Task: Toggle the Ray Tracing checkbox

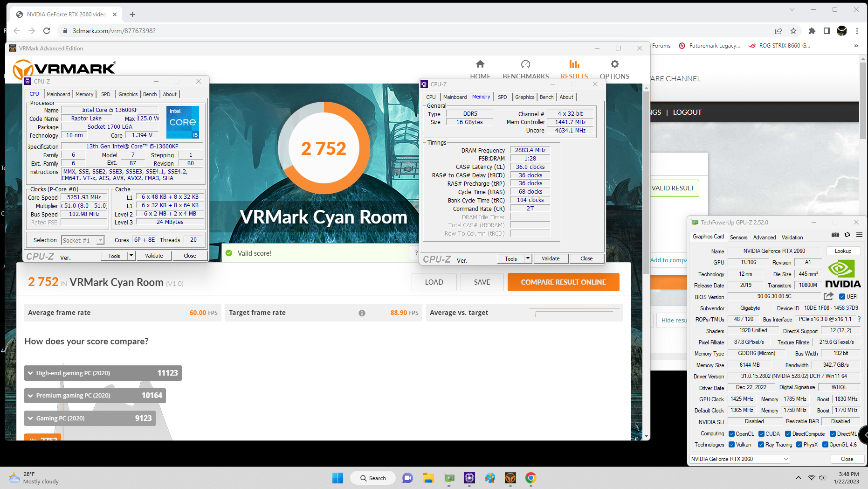Action: click(x=761, y=445)
